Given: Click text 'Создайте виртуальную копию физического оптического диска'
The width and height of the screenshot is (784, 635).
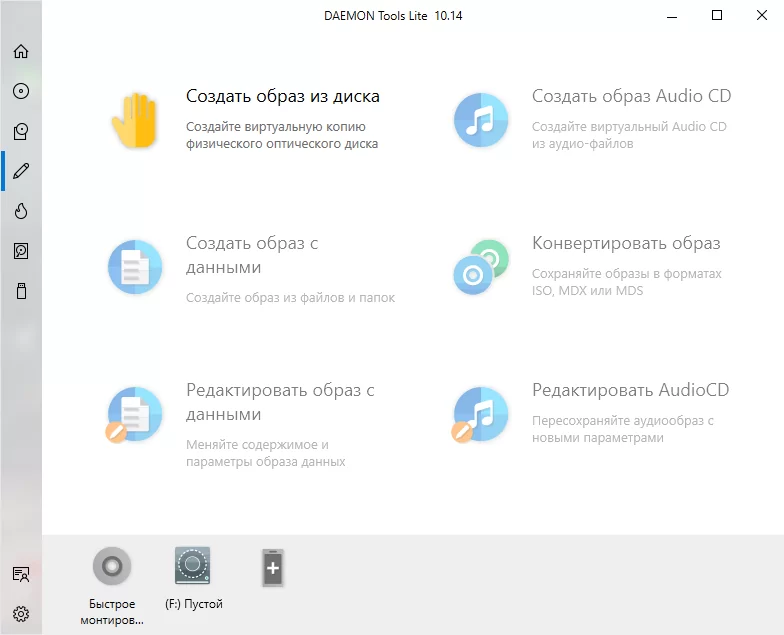Looking at the screenshot, I should tap(282, 135).
